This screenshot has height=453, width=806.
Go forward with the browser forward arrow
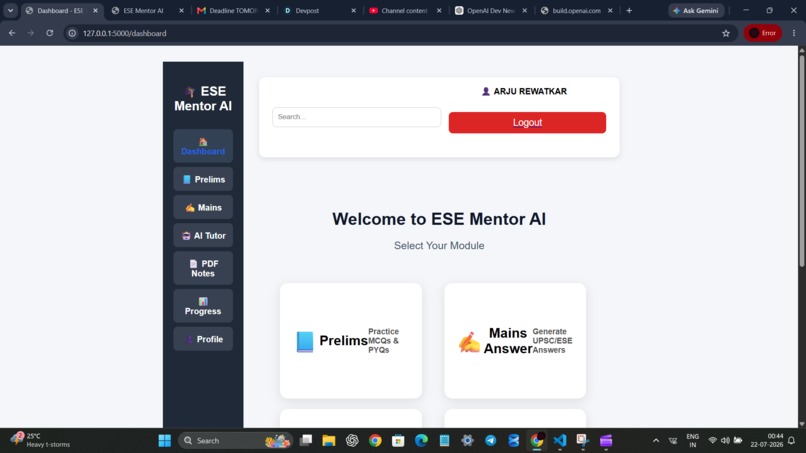coord(31,33)
